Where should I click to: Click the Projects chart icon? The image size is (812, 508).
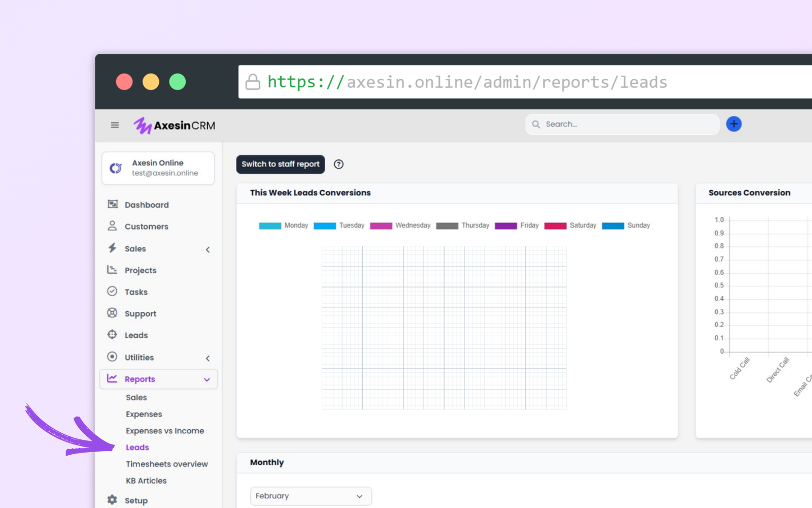pyautogui.click(x=113, y=270)
